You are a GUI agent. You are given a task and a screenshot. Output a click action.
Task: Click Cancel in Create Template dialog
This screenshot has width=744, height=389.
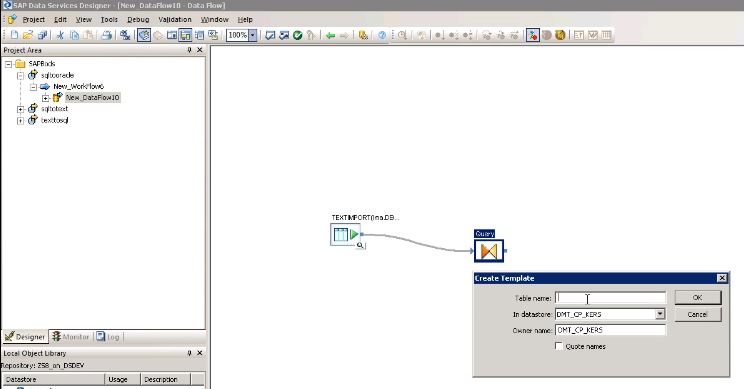698,315
